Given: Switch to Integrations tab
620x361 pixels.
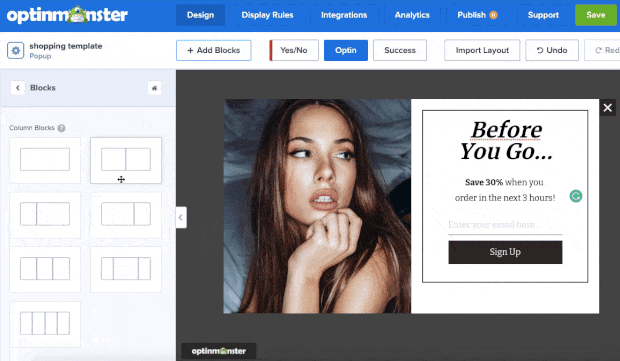Looking at the screenshot, I should pos(344,15).
